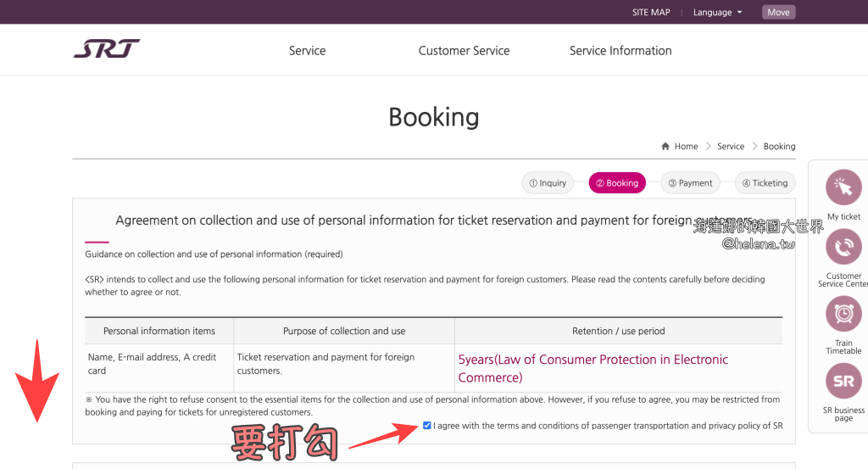Click the Service breadcrumb link
This screenshot has height=469, width=868.
pos(731,147)
